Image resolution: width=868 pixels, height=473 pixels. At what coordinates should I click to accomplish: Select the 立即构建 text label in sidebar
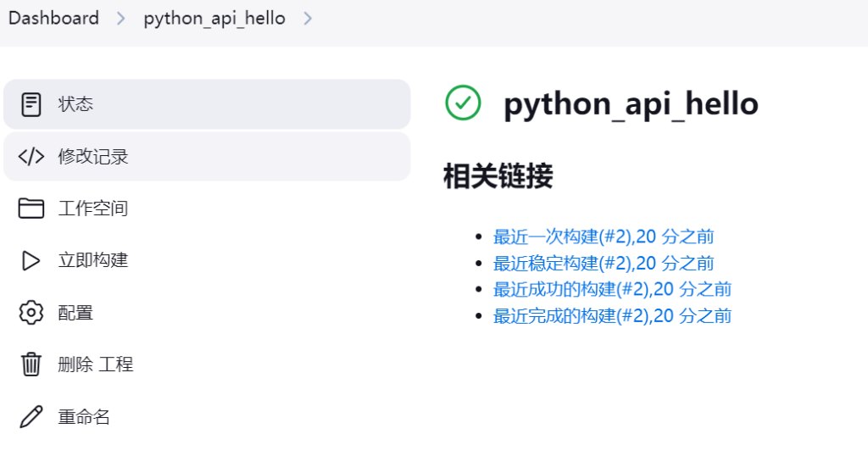(x=92, y=260)
